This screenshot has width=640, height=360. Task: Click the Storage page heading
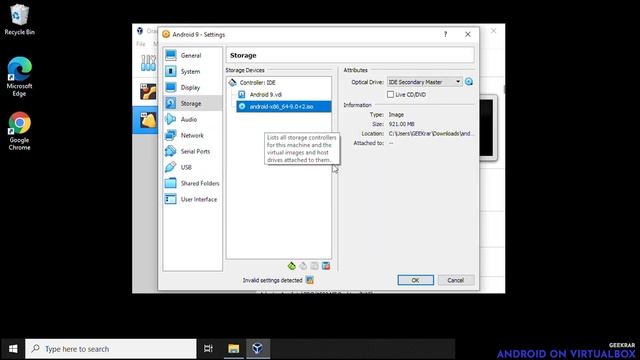click(243, 55)
